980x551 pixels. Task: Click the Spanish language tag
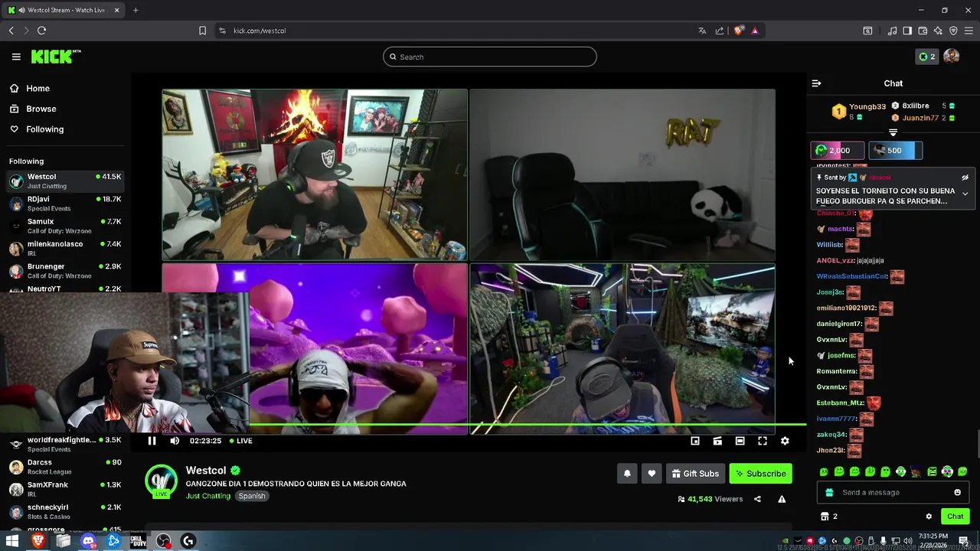pos(251,496)
